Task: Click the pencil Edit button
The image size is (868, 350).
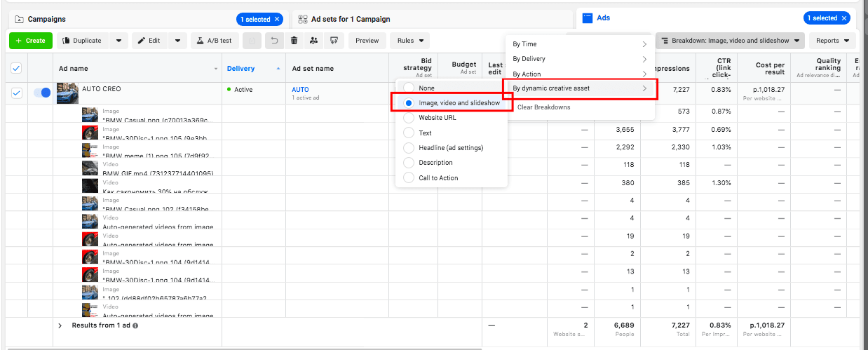Action: (149, 41)
